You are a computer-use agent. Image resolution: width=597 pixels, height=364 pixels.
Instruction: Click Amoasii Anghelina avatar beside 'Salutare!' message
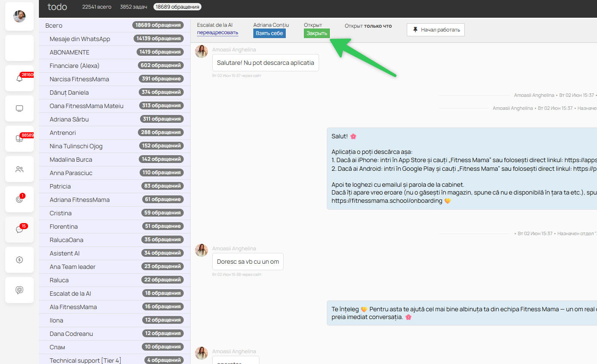(201, 51)
